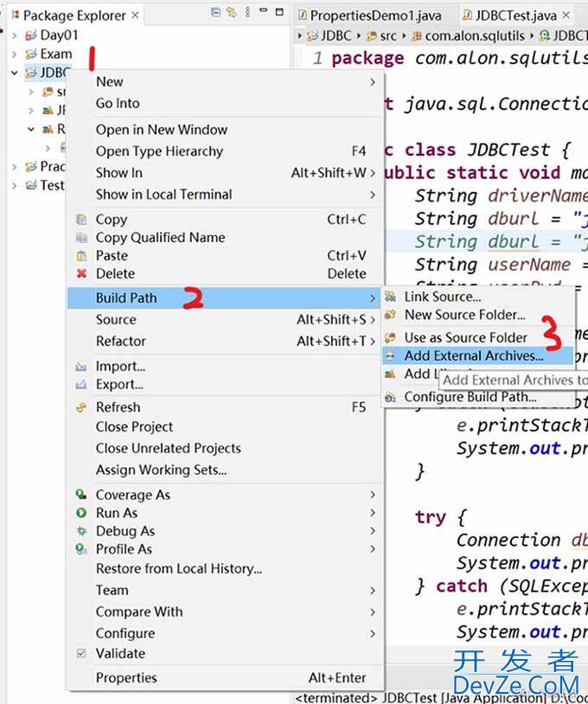Click the Refresh arrows icon

pos(81,407)
